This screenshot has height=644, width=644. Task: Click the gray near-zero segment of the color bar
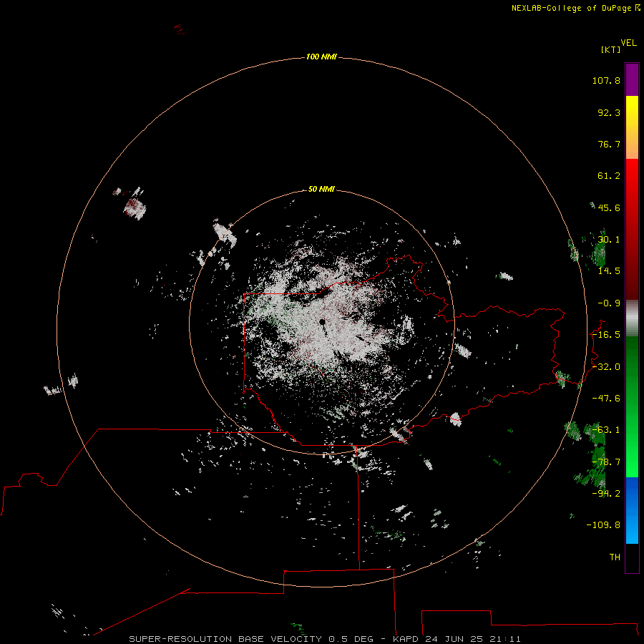[632, 318]
